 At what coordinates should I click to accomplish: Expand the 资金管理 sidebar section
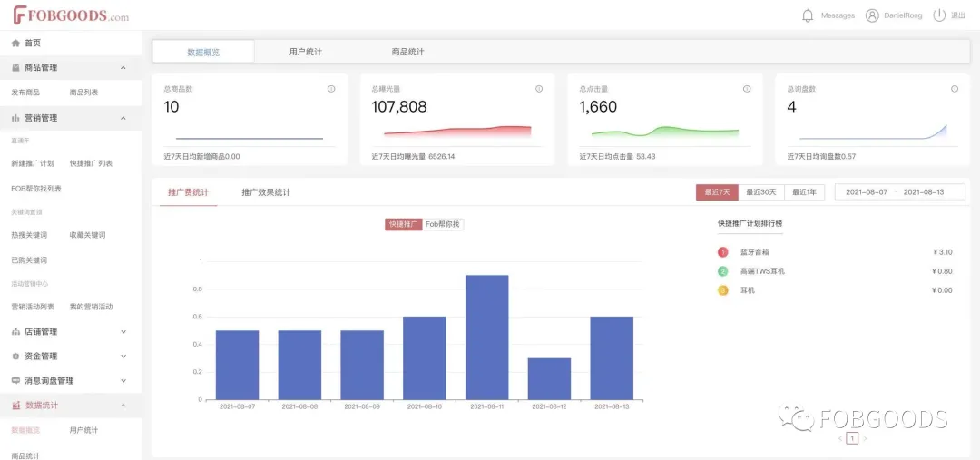(x=123, y=357)
